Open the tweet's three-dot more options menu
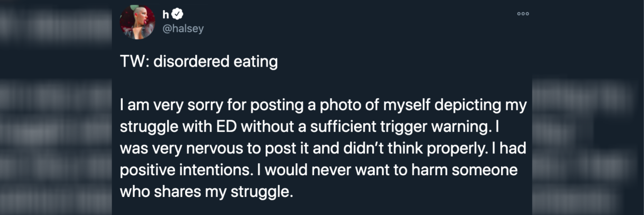Image resolution: width=644 pixels, height=215 pixels. pyautogui.click(x=523, y=14)
